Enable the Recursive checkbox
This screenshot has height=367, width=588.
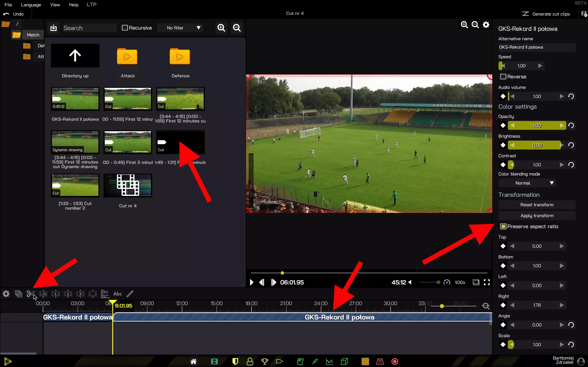(125, 28)
